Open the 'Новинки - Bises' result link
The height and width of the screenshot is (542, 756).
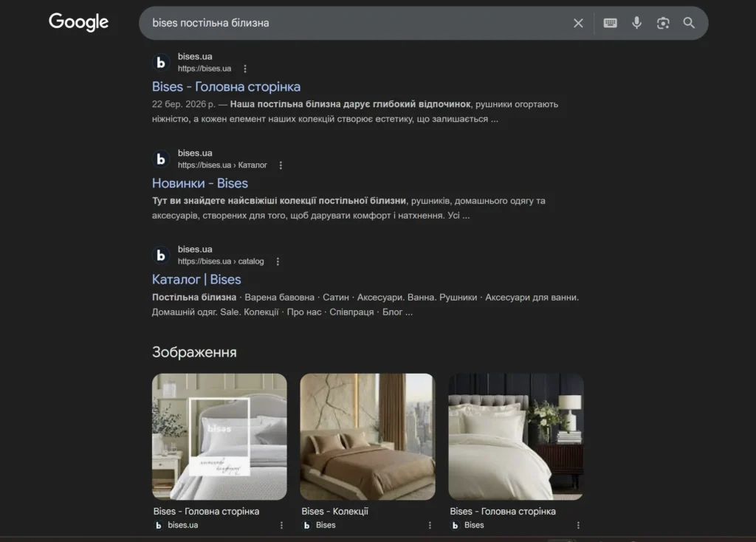pyautogui.click(x=200, y=183)
